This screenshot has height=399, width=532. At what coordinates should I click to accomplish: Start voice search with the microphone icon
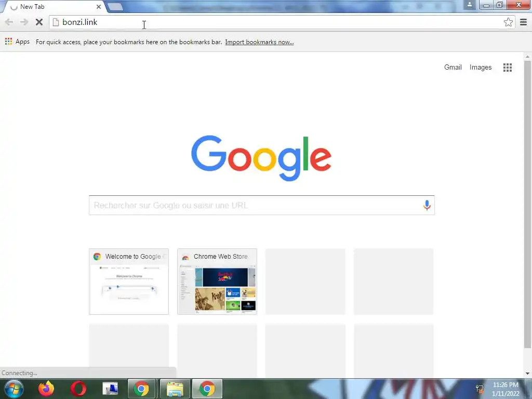[427, 205]
